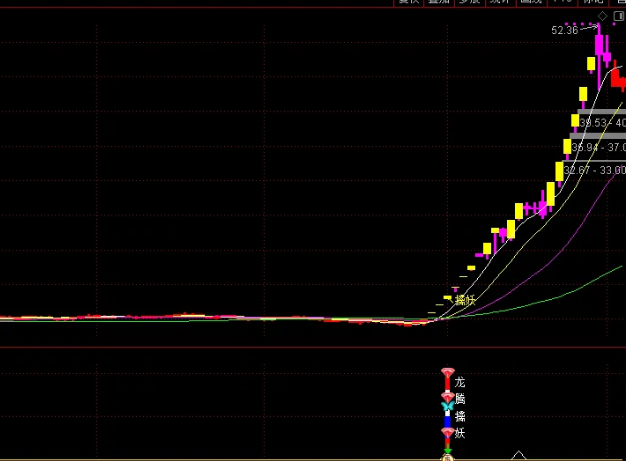Click the green down arrow marker

click(447, 450)
